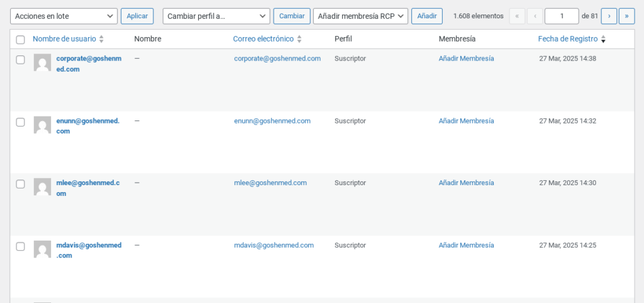Click avatar of mlee@goshenmed.com user
Viewport: 644px width, 303px height.
click(42, 186)
